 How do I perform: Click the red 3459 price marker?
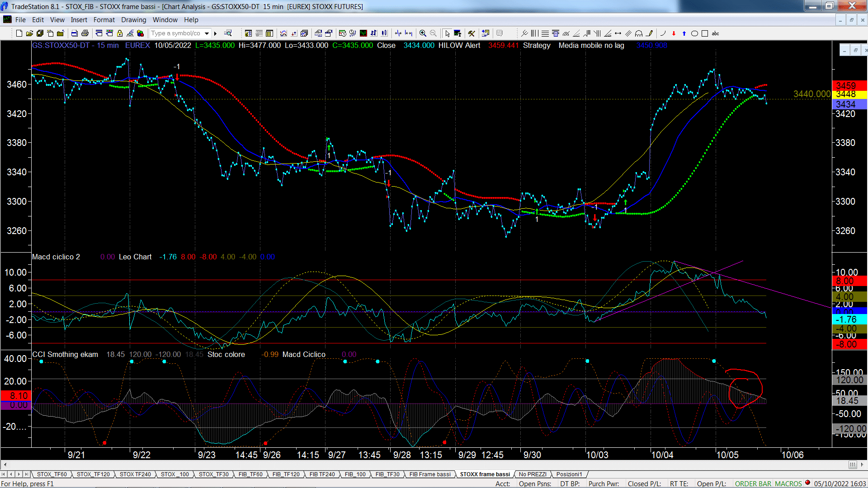(x=849, y=85)
